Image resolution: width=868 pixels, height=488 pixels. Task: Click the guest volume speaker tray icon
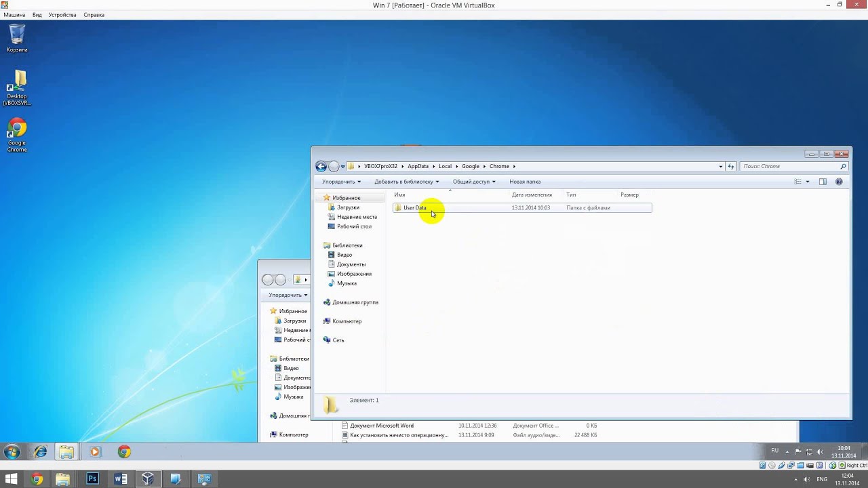[820, 451]
